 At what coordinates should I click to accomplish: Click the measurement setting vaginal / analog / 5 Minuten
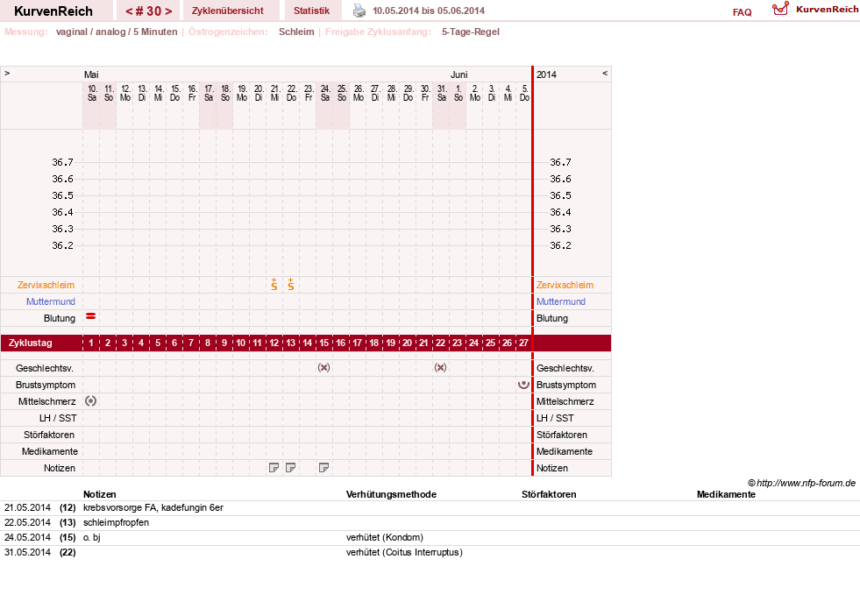click(x=117, y=32)
